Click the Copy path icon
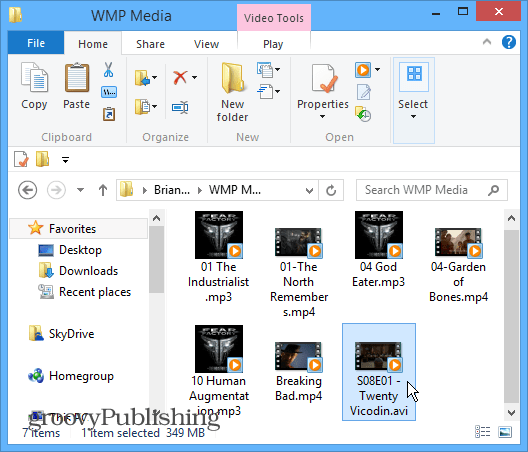Screen dimensions: 528x452 [x=109, y=92]
